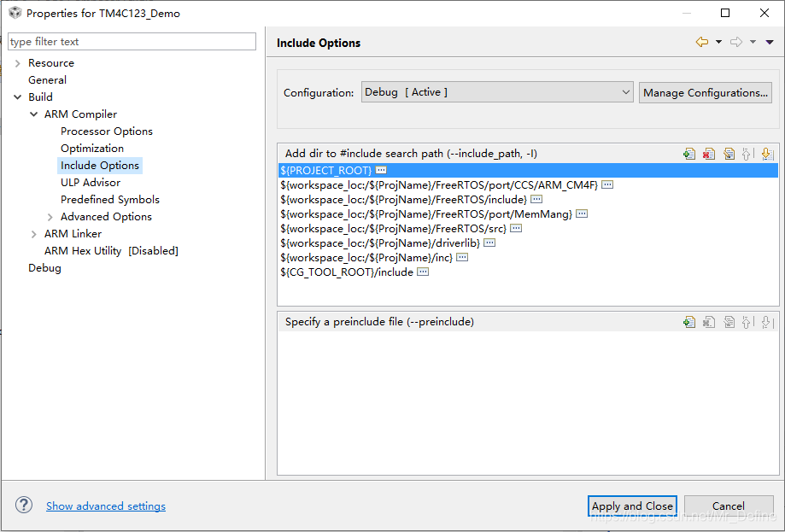This screenshot has width=785, height=532.
Task: Select Debug in the tree
Action: pyautogui.click(x=44, y=268)
